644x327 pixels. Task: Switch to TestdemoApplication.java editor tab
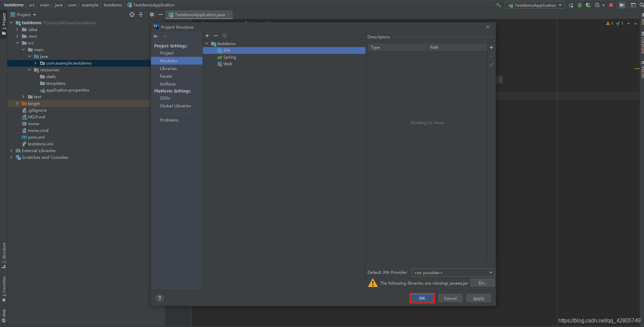point(199,15)
